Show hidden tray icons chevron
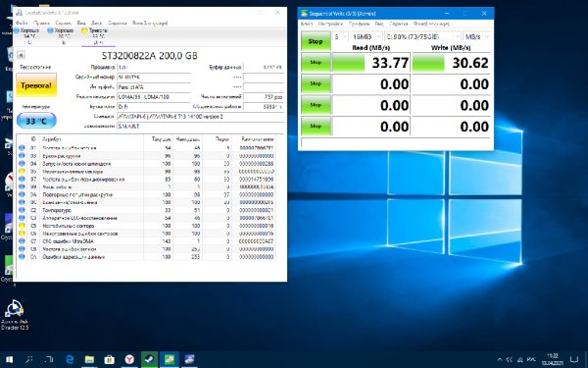This screenshot has width=588, height=368. point(500,360)
